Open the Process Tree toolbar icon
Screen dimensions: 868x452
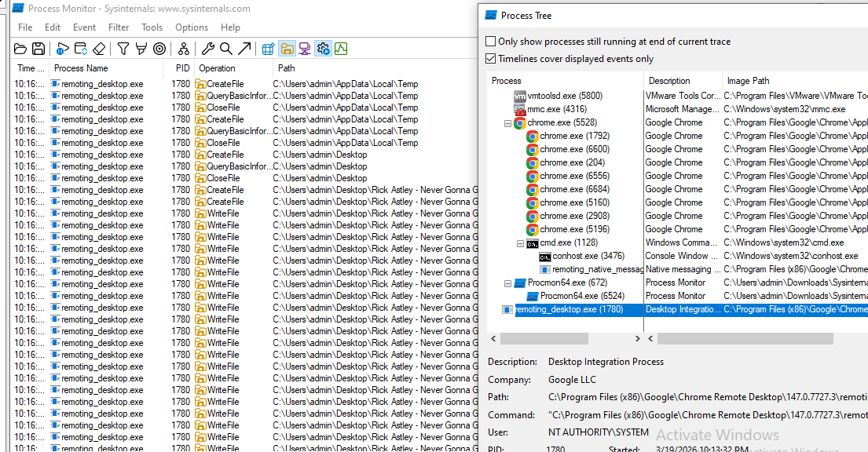coord(183,49)
